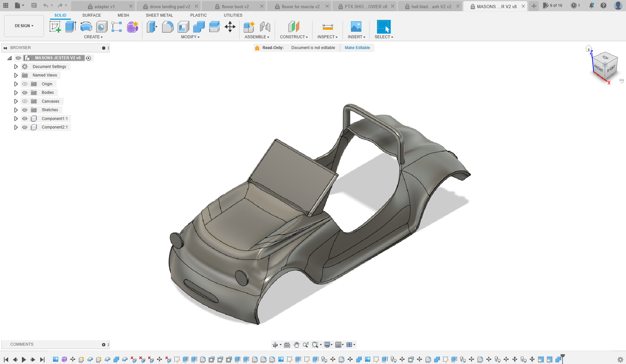The width and height of the screenshot is (626, 364).
Task: Open timeline settings gear
Action: coord(620,360)
